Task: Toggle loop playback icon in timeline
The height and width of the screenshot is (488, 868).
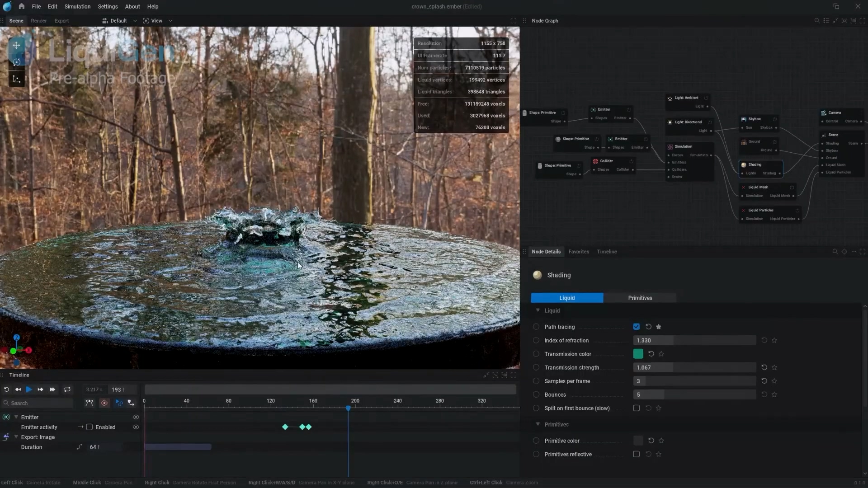Action: point(67,389)
